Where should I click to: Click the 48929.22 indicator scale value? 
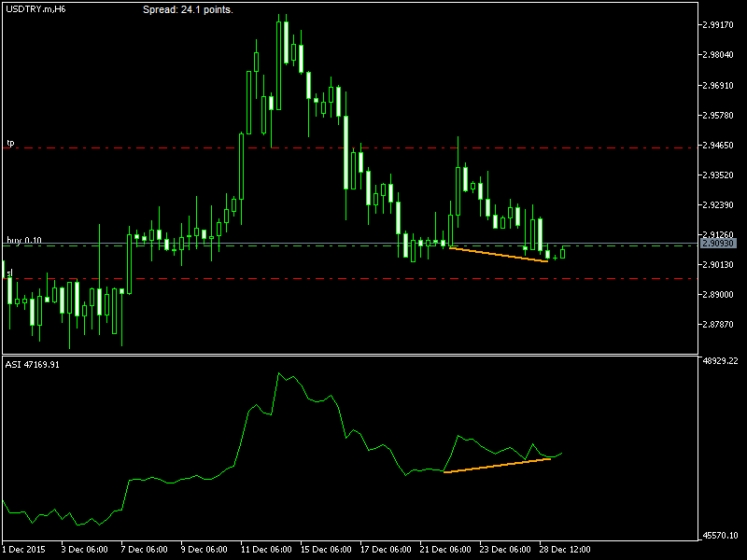720,361
